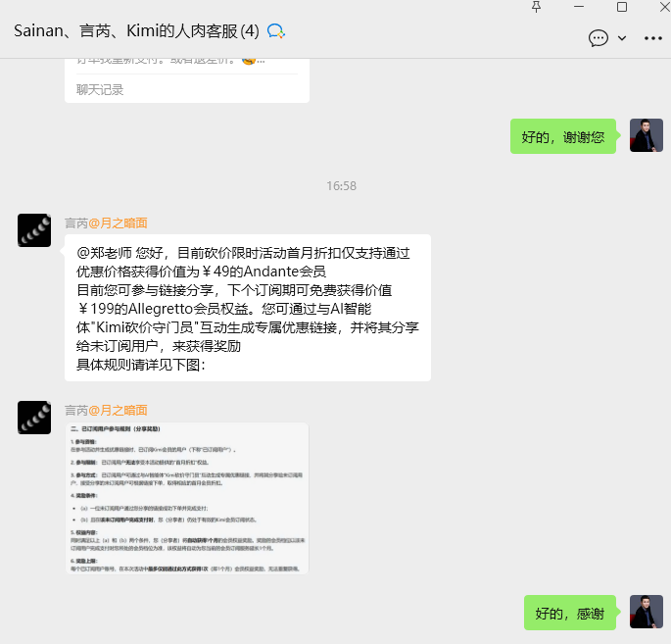671x644 pixels.
Task: Open the more options menu (three dots)
Action: [653, 38]
